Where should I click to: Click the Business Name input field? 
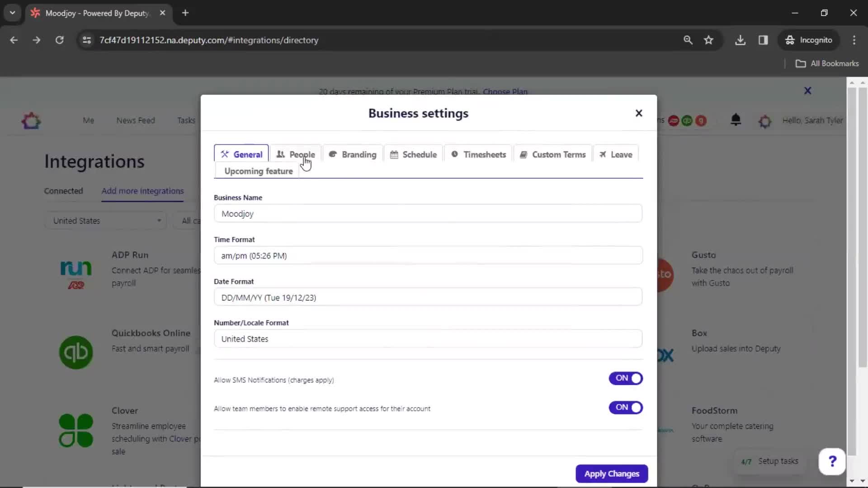pyautogui.click(x=429, y=213)
